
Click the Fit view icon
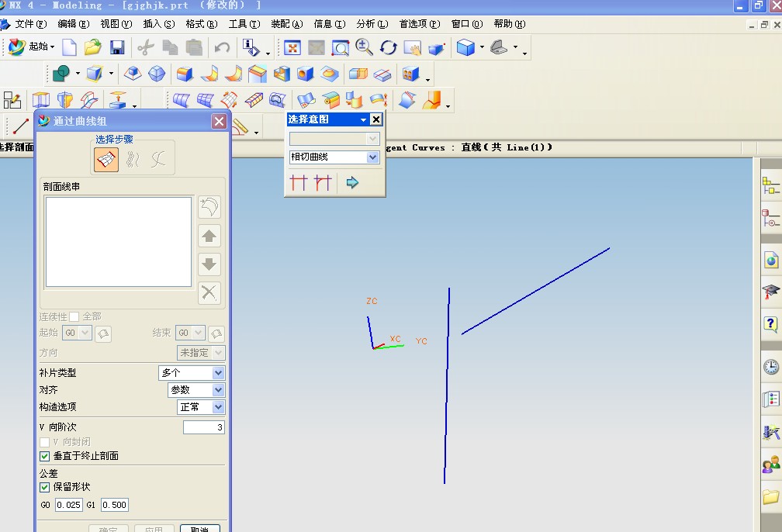coord(292,48)
